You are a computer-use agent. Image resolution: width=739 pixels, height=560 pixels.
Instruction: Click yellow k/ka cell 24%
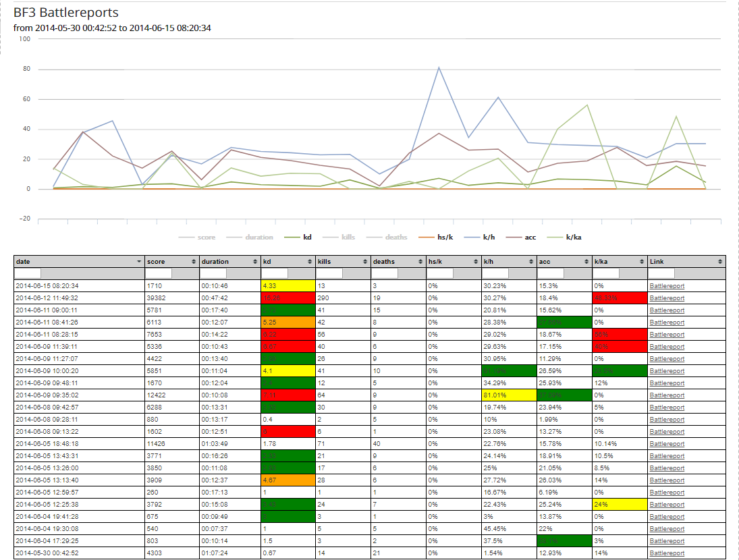pyautogui.click(x=620, y=505)
